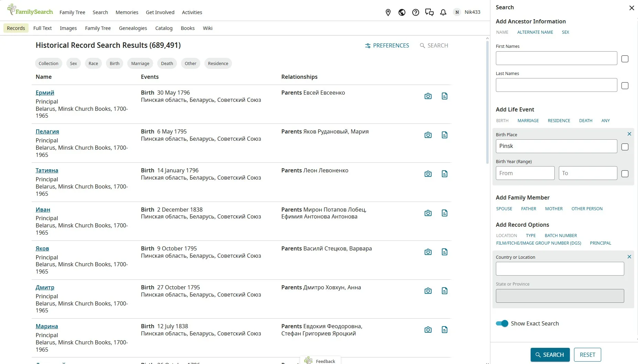638x364 pixels.
Task: Check the exact match box for First Names
Action: (x=625, y=59)
